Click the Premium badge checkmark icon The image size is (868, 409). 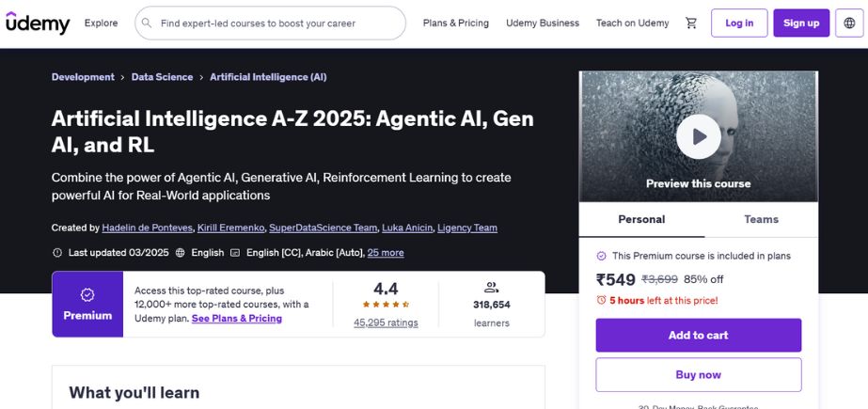point(87,295)
